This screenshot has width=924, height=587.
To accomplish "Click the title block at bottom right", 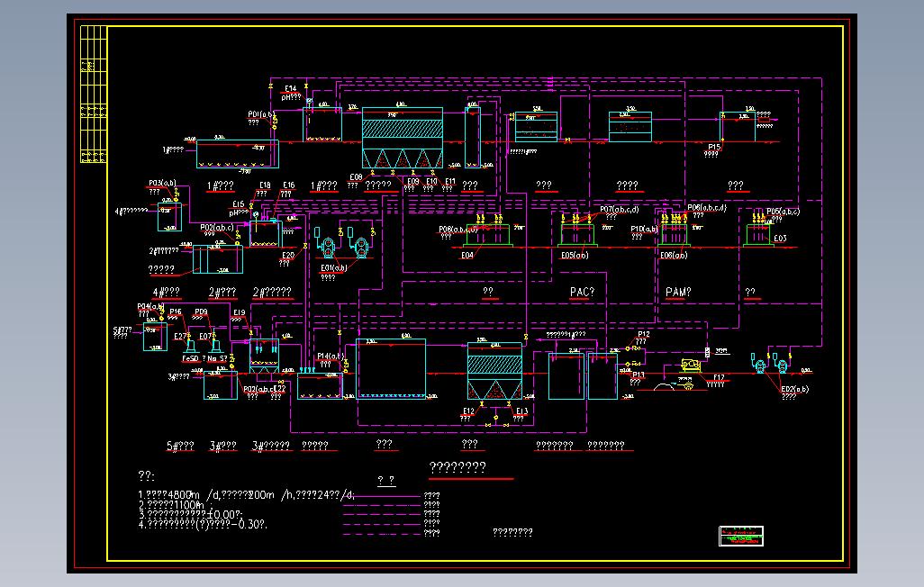I will (x=741, y=537).
